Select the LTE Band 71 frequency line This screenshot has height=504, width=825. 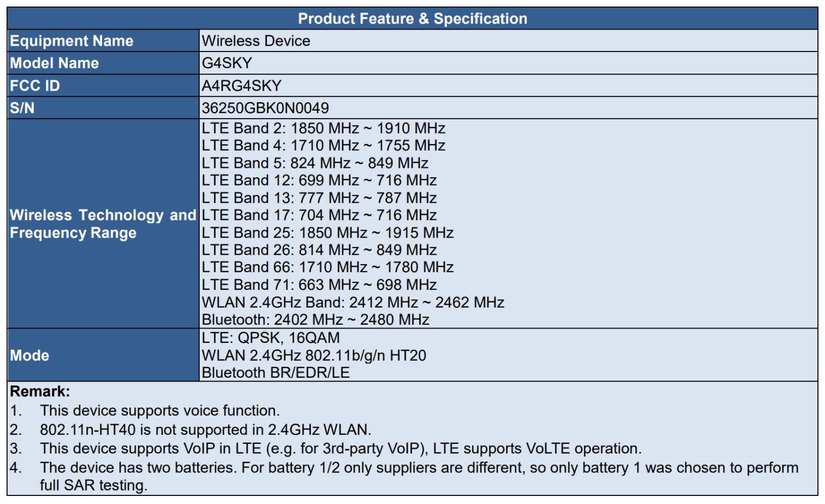(x=319, y=285)
